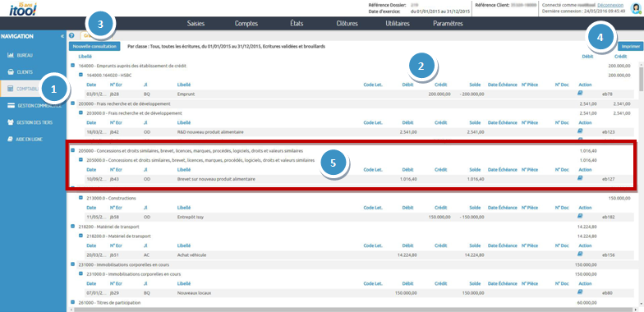
Task: Select the R&D nouveau produit alimentaire label
Action: click(x=210, y=131)
